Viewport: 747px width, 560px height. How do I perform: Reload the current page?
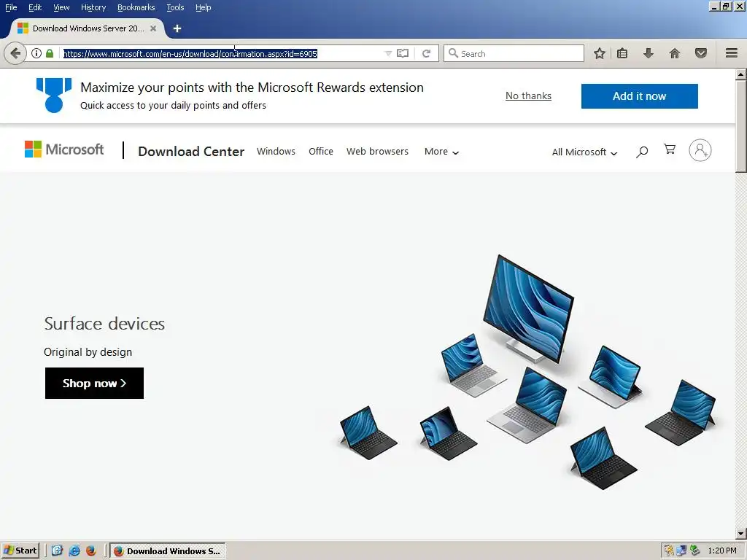pyautogui.click(x=426, y=53)
